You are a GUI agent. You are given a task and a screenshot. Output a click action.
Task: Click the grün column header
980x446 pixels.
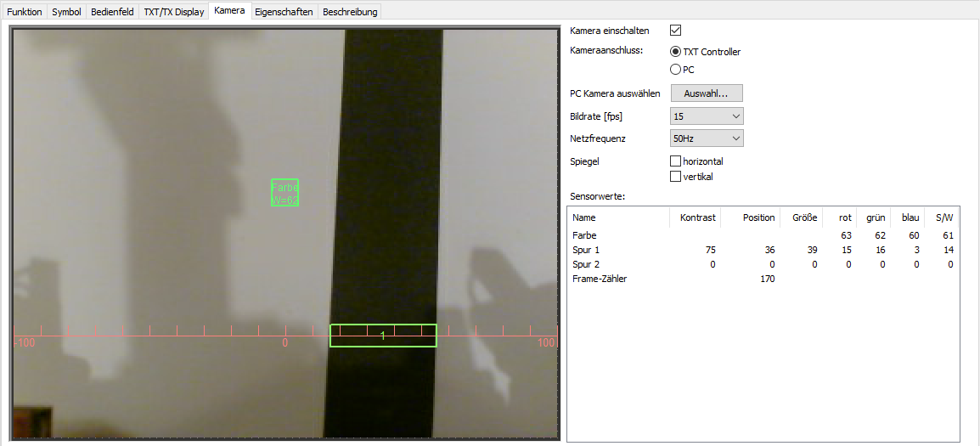pyautogui.click(x=874, y=217)
